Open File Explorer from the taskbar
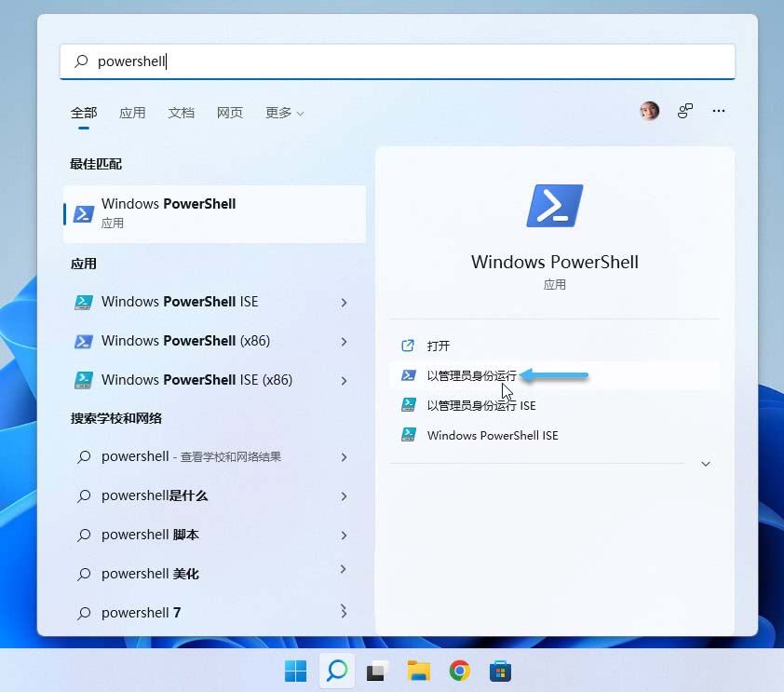This screenshot has width=784, height=692. pos(418,671)
